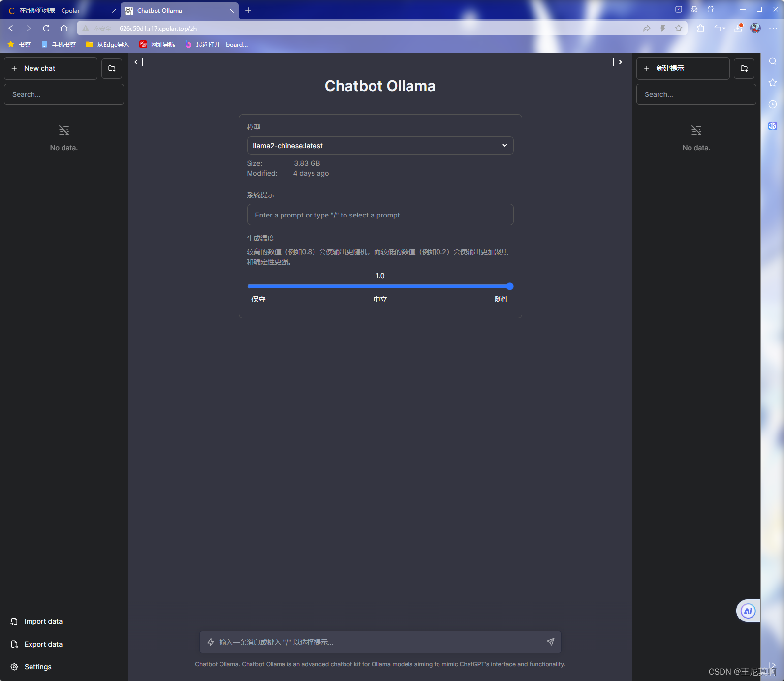Screen dimensions: 784x681
Task: Create a new chat folder in left sidebar
Action: [112, 68]
